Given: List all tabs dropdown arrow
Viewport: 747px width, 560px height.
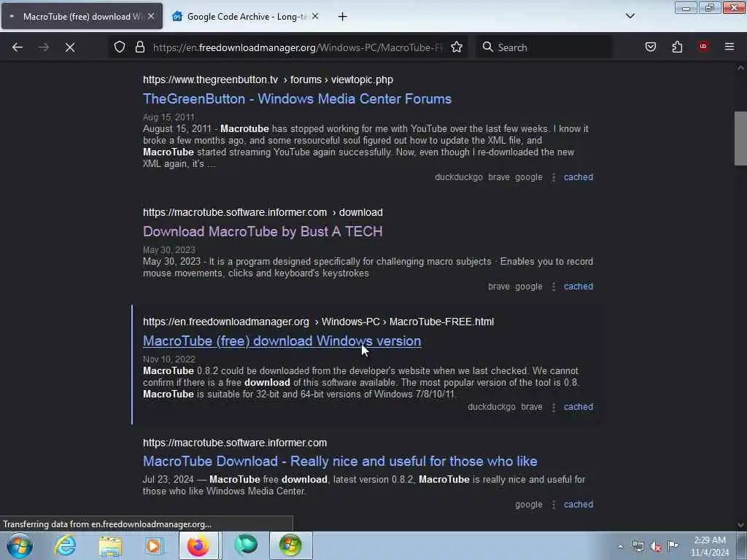Looking at the screenshot, I should pyautogui.click(x=630, y=16).
